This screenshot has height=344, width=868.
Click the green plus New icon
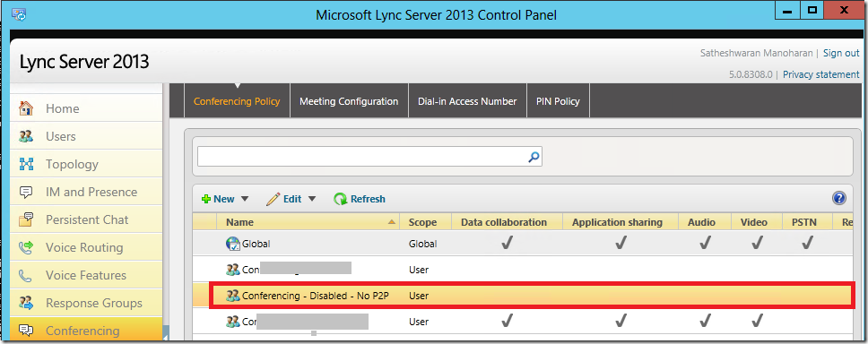click(206, 199)
